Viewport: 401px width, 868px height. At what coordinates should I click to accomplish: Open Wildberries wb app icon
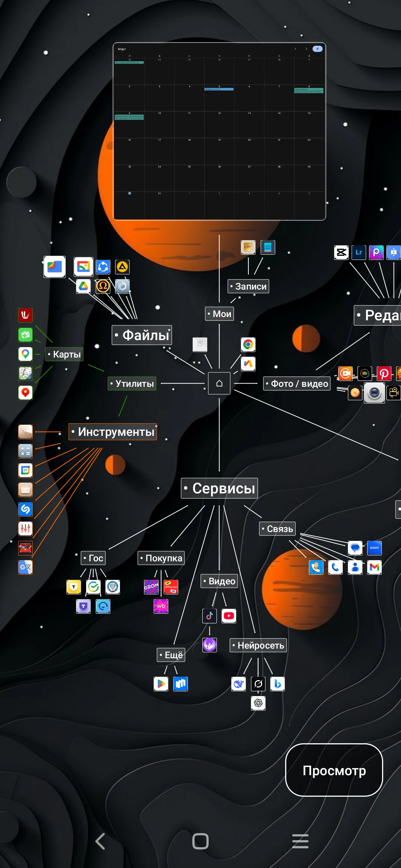point(161,606)
